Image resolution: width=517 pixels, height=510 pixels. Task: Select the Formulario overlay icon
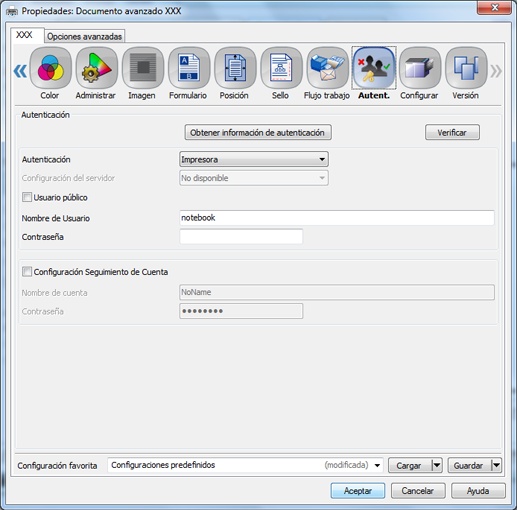pos(189,69)
